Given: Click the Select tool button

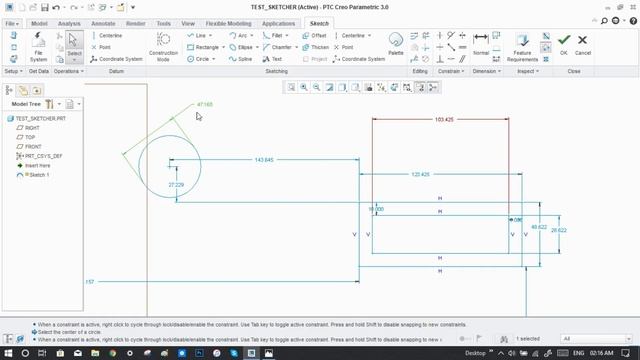Looking at the screenshot, I should click(x=74, y=47).
